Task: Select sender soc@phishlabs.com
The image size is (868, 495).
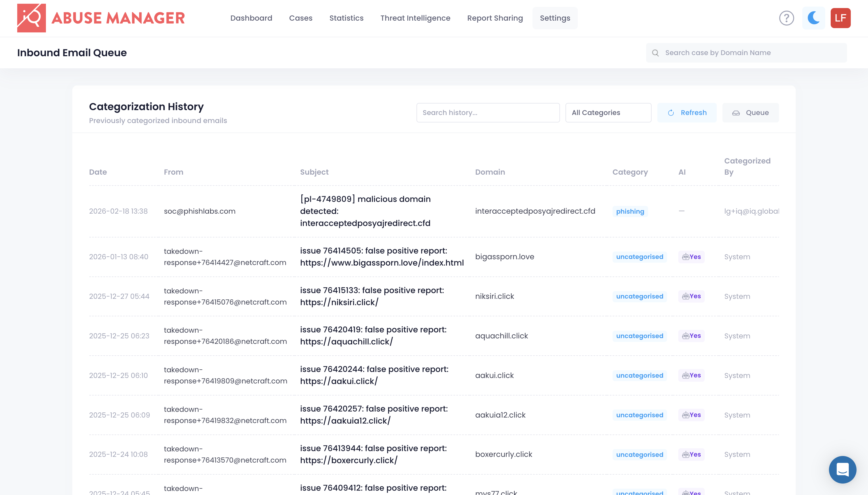Action: click(x=200, y=211)
